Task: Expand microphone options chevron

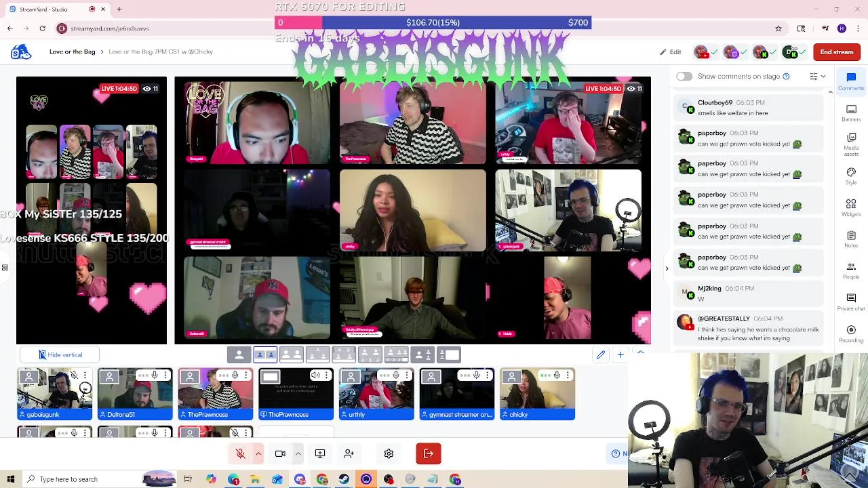Action: pos(258,453)
